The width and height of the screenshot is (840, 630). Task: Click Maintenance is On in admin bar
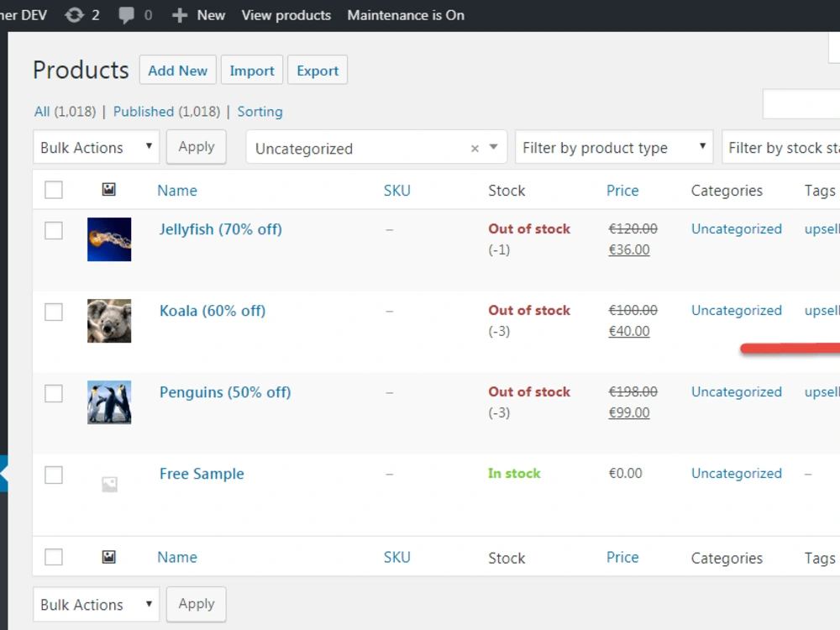pyautogui.click(x=406, y=15)
